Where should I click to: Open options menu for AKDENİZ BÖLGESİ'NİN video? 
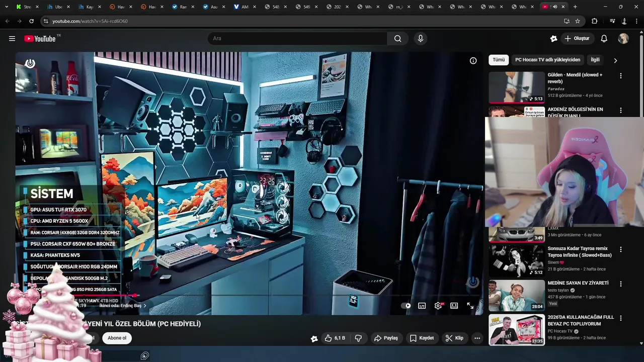(x=620, y=110)
